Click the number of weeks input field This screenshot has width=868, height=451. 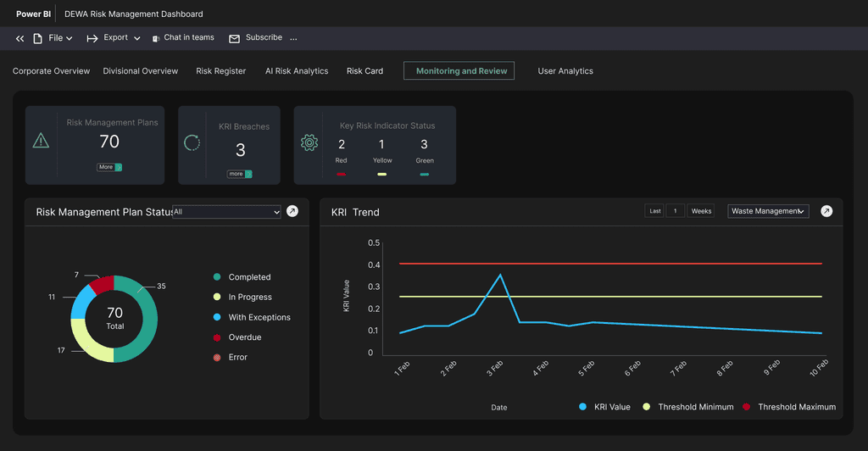click(x=676, y=211)
